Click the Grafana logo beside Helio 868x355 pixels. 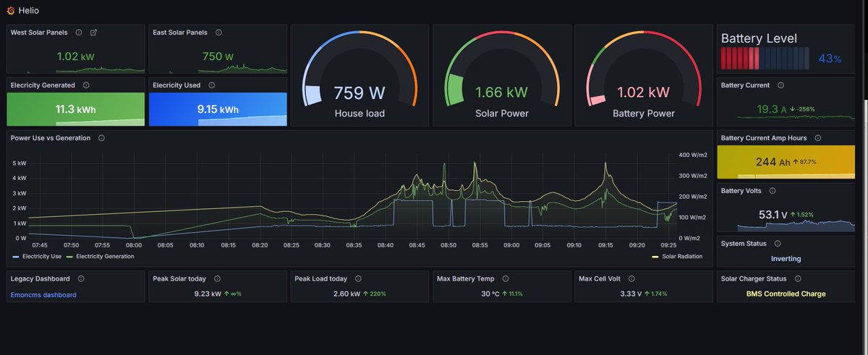(x=10, y=11)
